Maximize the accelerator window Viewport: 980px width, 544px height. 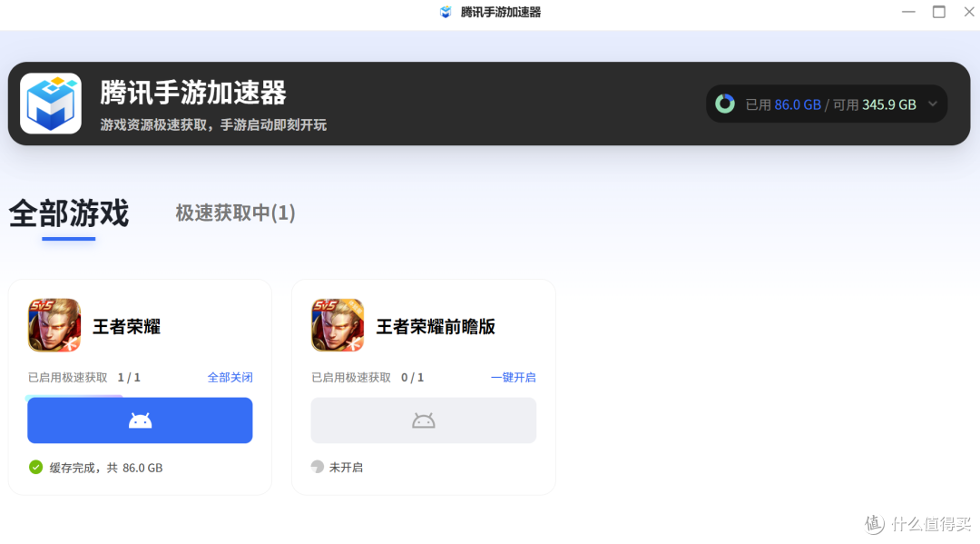click(x=939, y=12)
